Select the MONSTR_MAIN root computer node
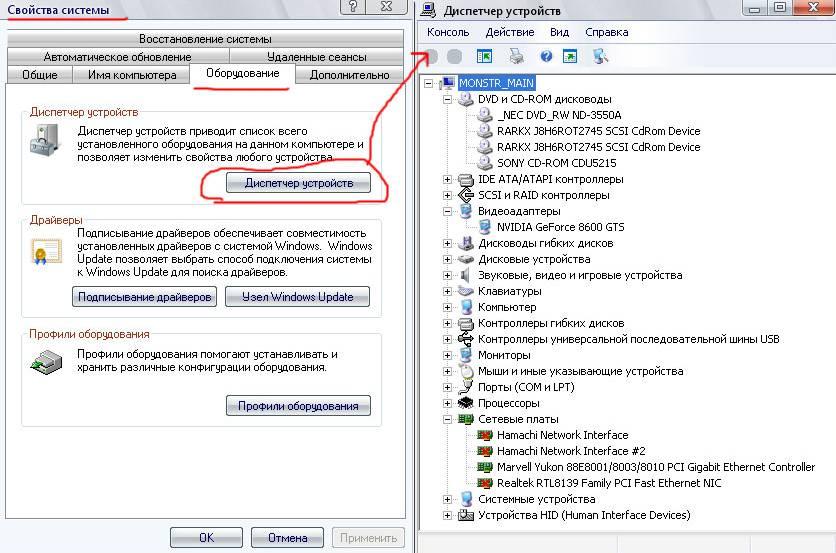This screenshot has width=836, height=553. click(x=496, y=83)
